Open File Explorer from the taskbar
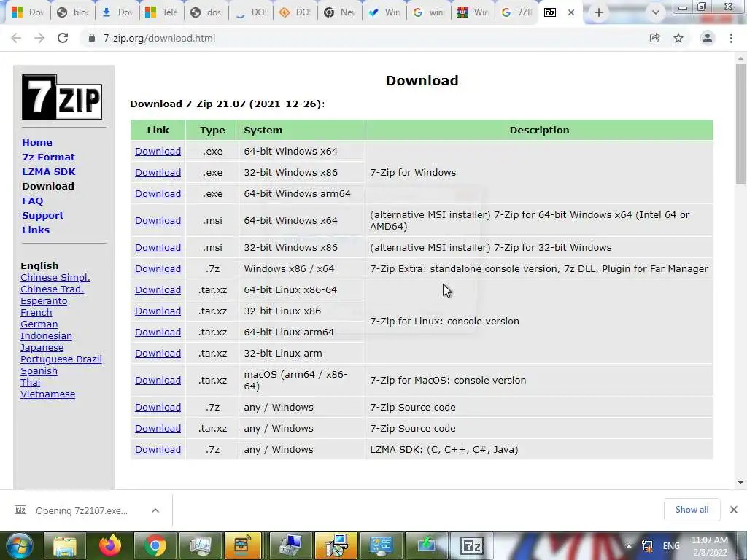The width and height of the screenshot is (747, 560). (x=65, y=545)
